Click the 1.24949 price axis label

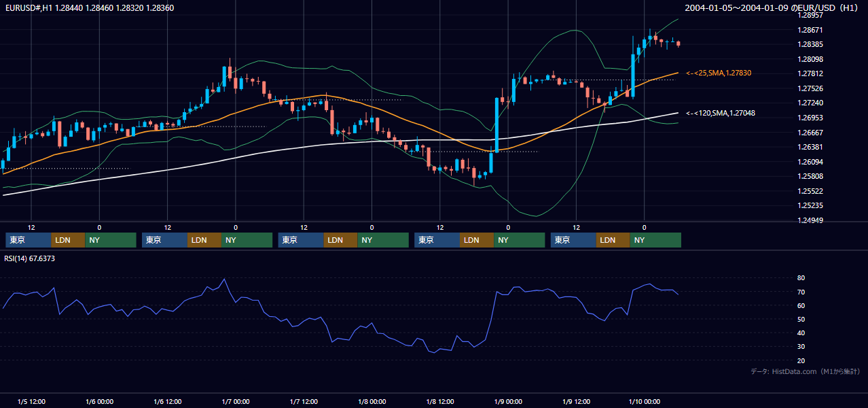coord(810,220)
